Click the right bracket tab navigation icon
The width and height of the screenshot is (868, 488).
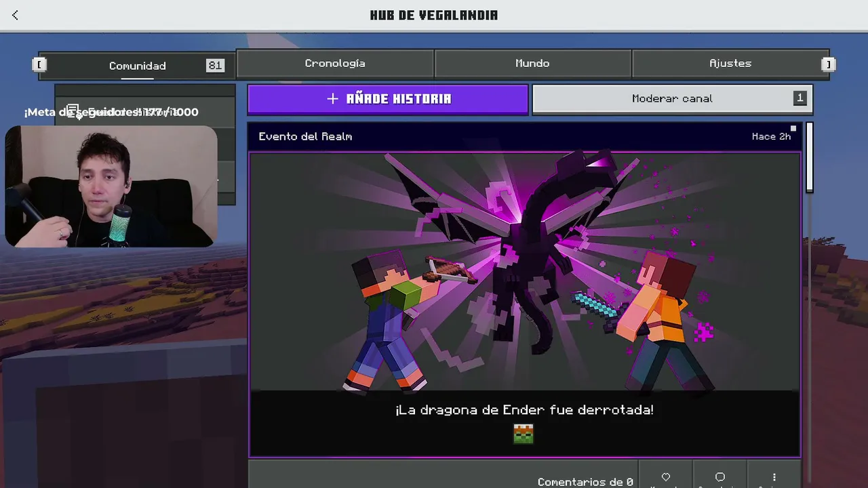click(x=828, y=64)
